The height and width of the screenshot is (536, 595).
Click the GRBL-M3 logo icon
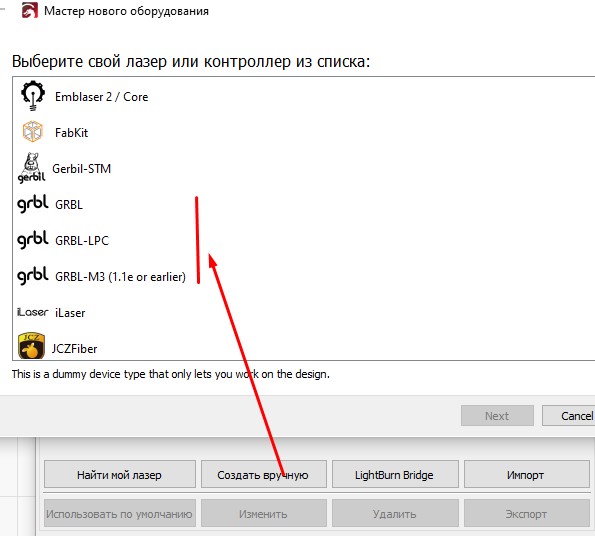[x=33, y=276]
